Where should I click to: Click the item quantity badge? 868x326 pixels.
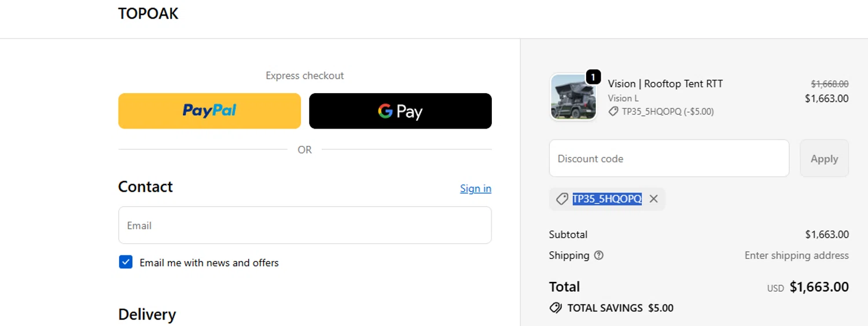pos(593,77)
